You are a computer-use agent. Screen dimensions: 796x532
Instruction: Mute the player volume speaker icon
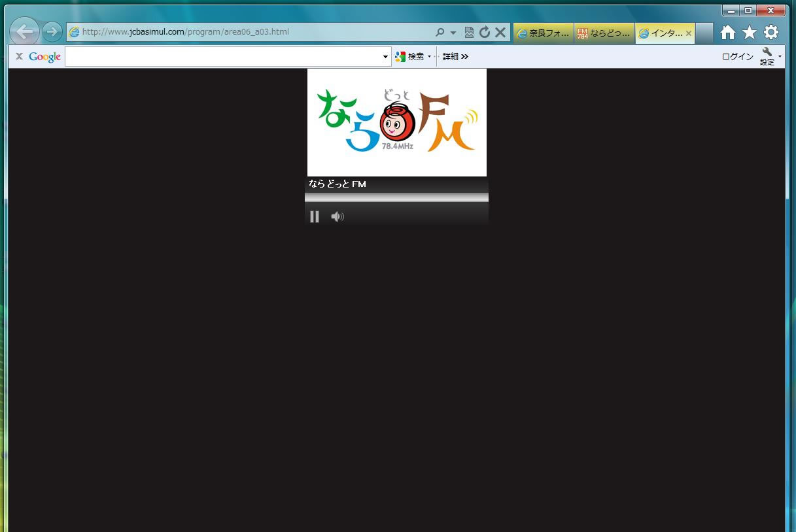click(x=337, y=216)
